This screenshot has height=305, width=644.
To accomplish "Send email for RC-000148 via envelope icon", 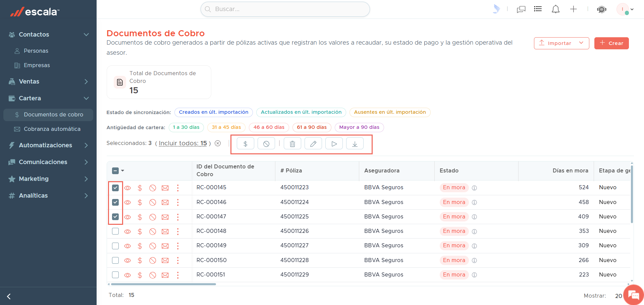I will coord(165,232).
